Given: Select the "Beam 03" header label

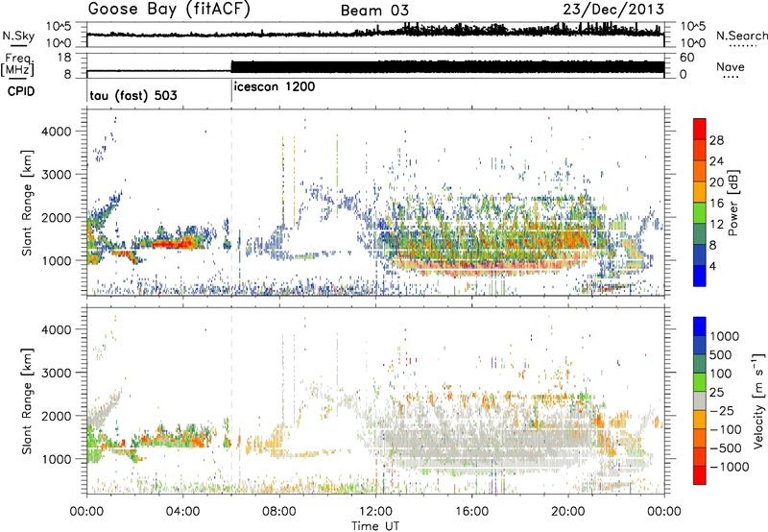Looking at the screenshot, I should pyautogui.click(x=374, y=11).
